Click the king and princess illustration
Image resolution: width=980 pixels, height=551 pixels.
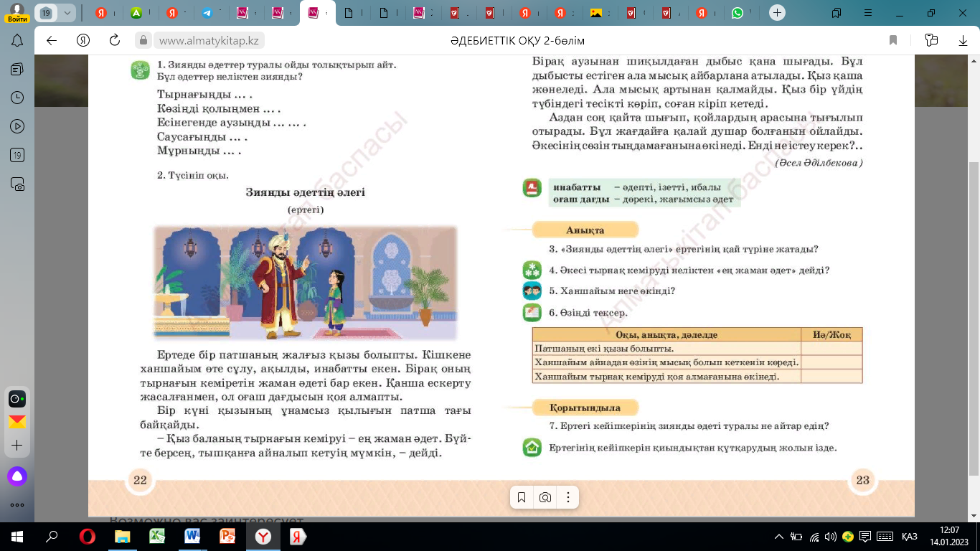pos(305,282)
